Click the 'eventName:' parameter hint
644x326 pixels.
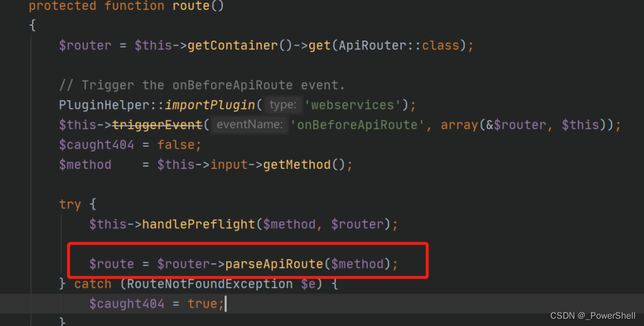pos(250,125)
